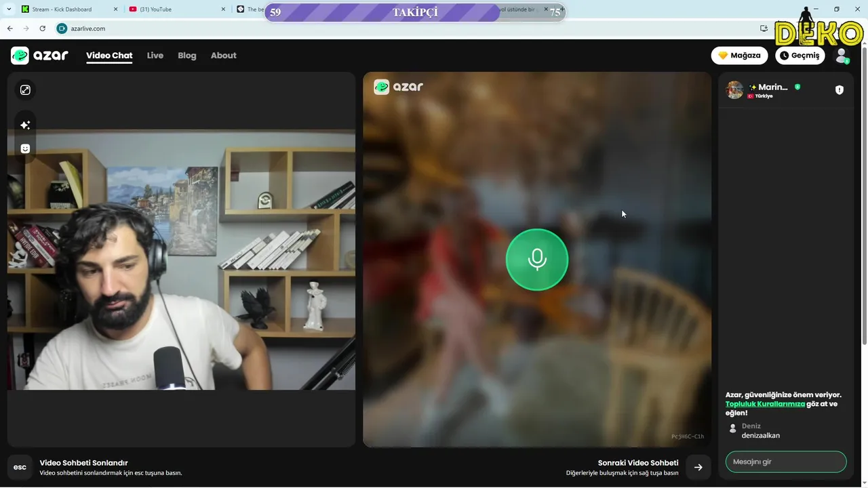Click the site info icon in address bar
This screenshot has width=868, height=488.
(62, 28)
